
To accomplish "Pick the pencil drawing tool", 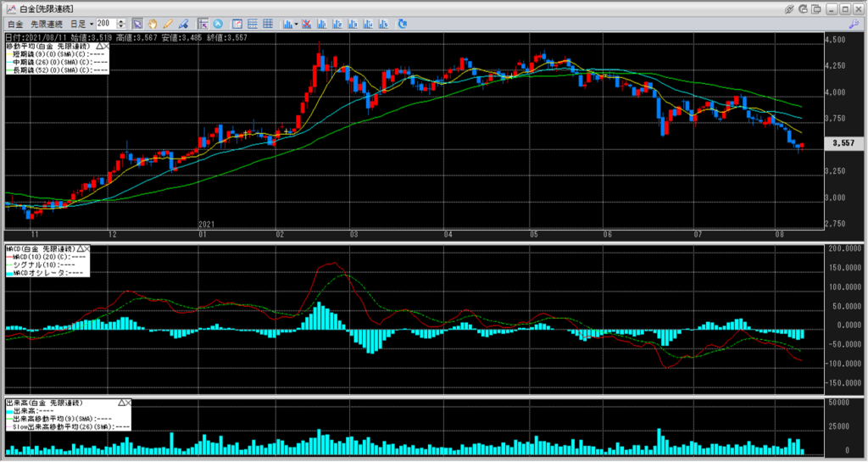I will [168, 24].
